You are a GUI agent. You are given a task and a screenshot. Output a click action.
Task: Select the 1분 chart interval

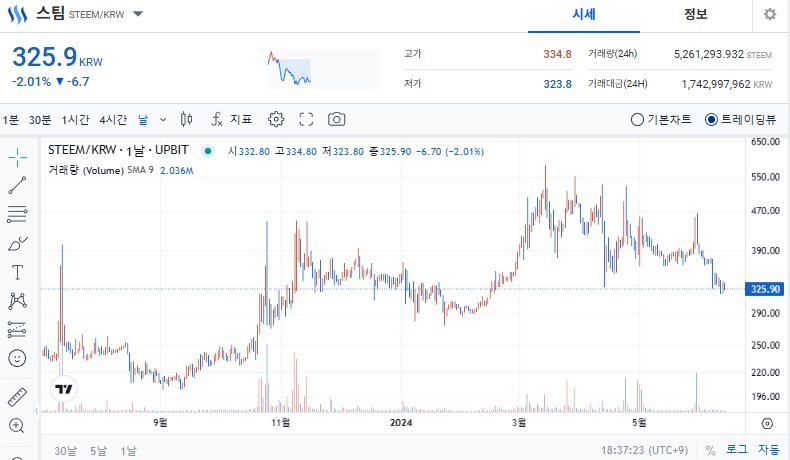[11, 119]
